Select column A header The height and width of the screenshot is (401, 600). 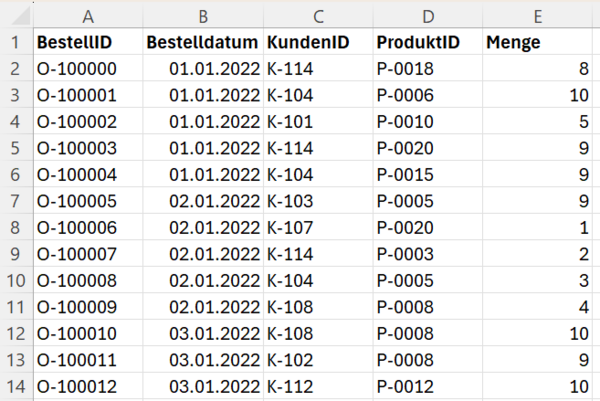pyautogui.click(x=88, y=16)
